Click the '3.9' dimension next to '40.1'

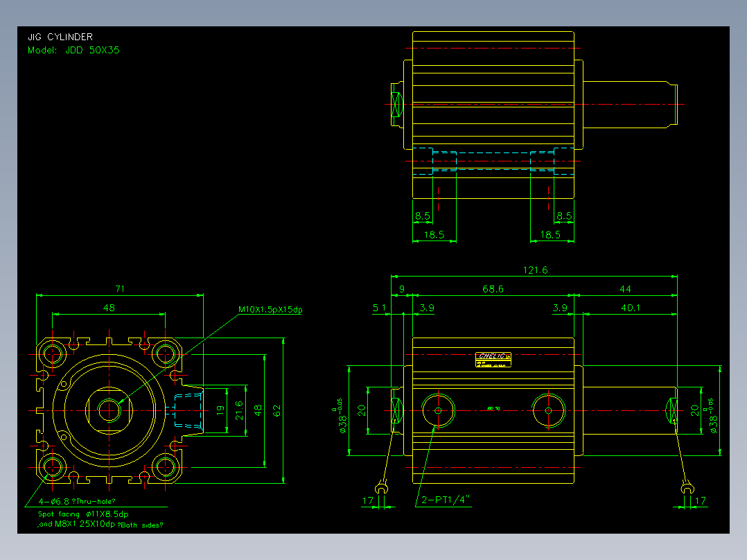(x=560, y=308)
